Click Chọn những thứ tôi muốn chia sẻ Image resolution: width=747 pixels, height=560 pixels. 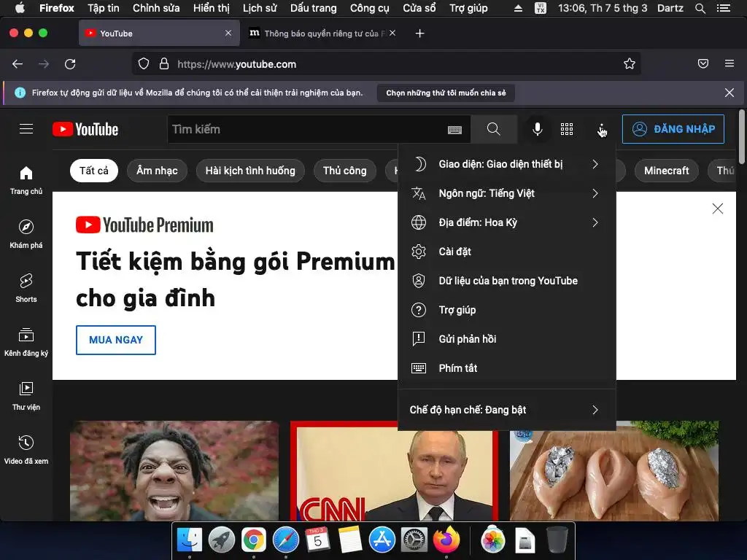(x=446, y=93)
